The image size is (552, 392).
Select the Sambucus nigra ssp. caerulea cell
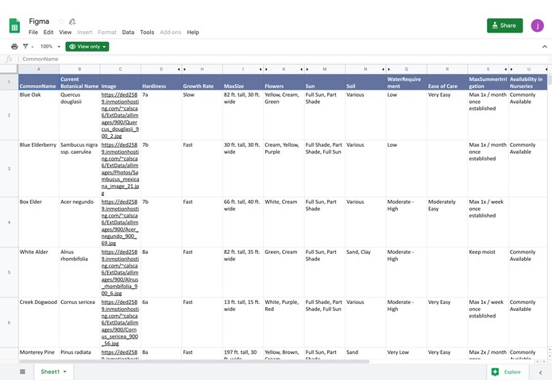[79, 168]
